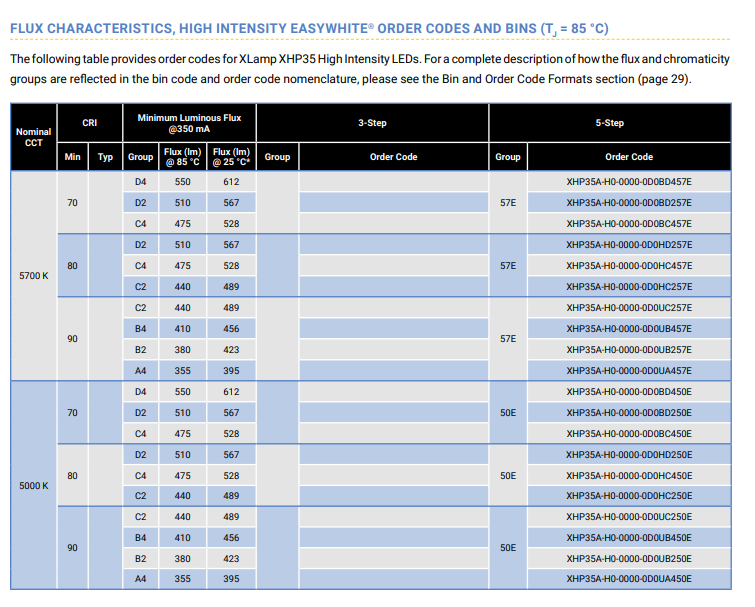Click CRI 70 cell in 5700 K section

pos(72,203)
